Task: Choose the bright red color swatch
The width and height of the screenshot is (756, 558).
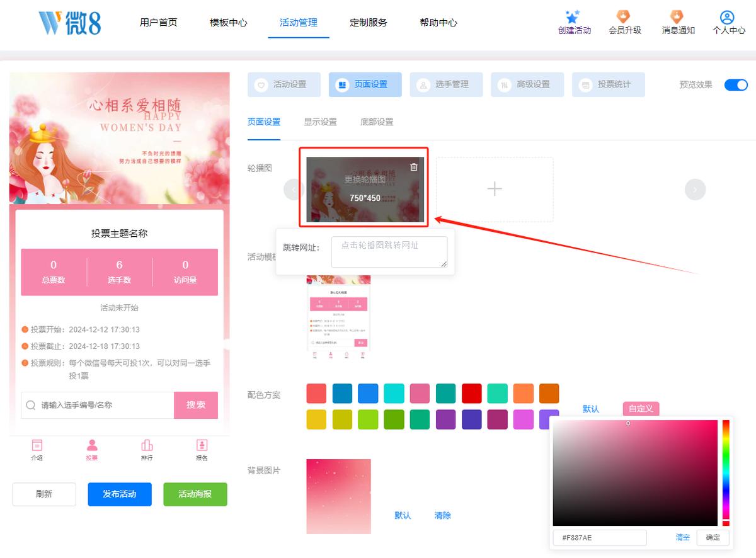Action: pos(471,394)
